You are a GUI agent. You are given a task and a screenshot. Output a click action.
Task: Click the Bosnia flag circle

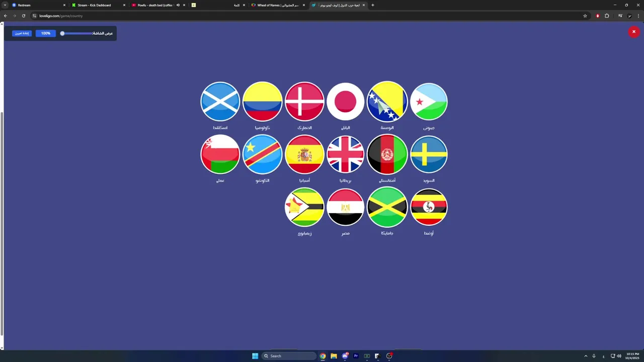point(387,102)
